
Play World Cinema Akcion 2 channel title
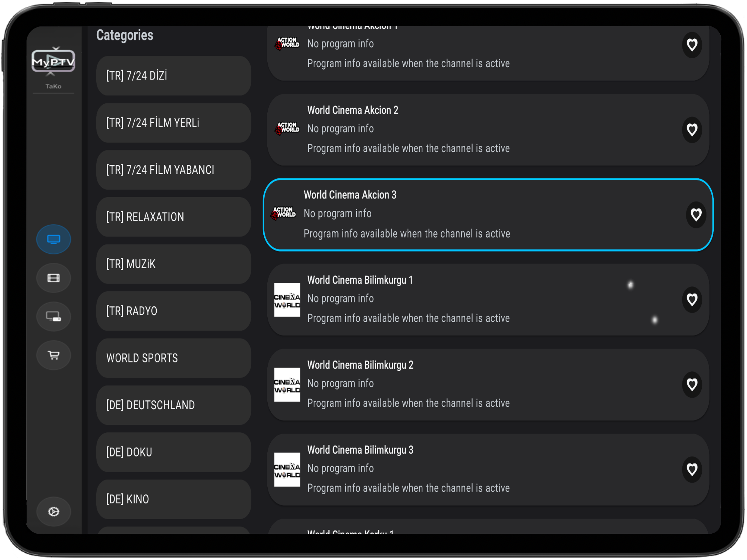[x=353, y=110]
